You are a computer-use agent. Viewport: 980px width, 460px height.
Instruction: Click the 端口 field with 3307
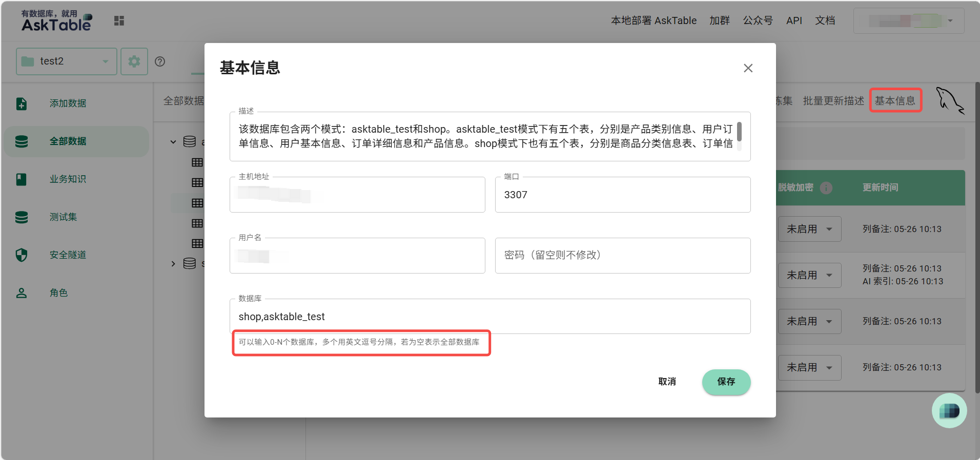(623, 195)
